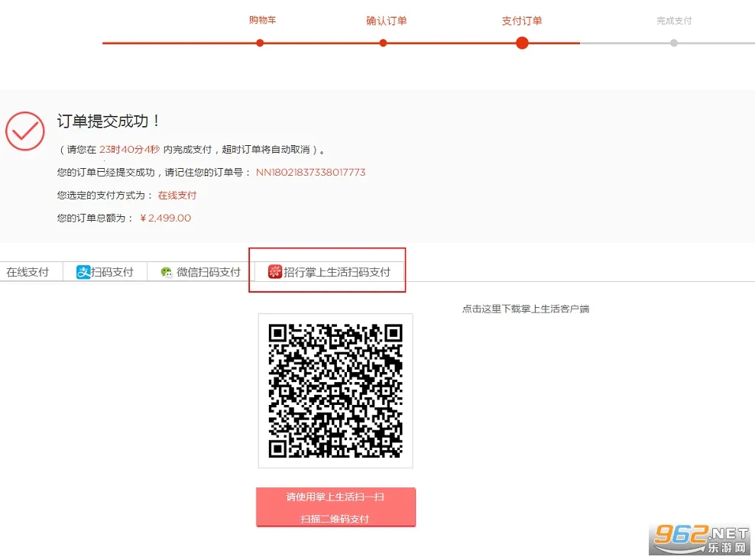755x560 pixels.
Task: Click the red order success checkmark icon
Action: [x=25, y=131]
